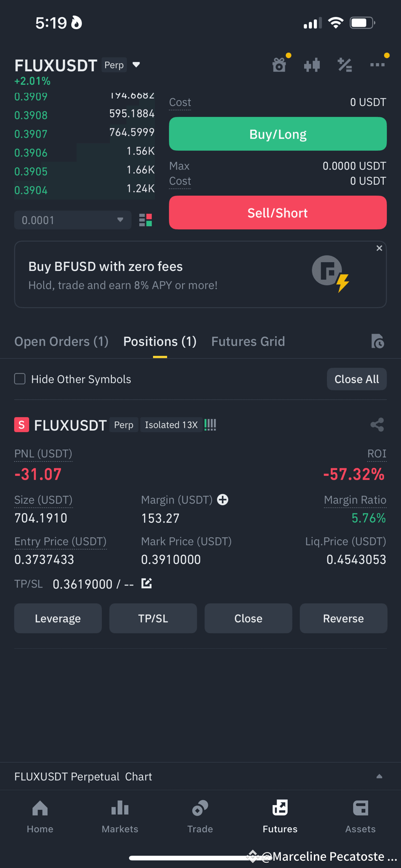Screen dimensions: 401x868
Task: Change order book display mode icon
Action: coord(145,220)
